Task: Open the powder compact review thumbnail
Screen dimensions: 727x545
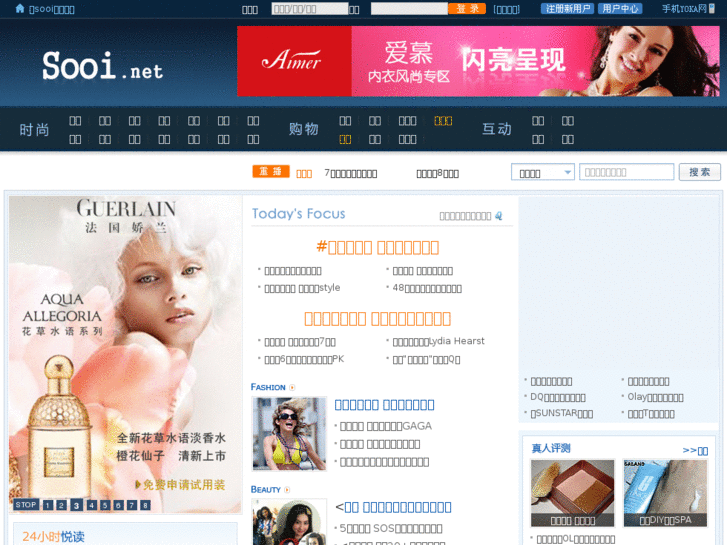Action: click(573, 493)
